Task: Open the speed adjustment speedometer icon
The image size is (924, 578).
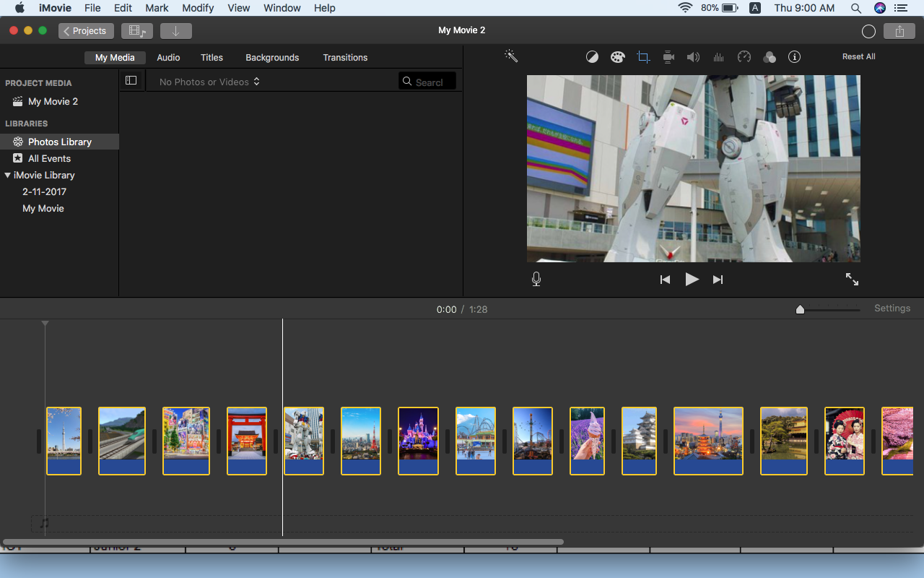Action: (744, 57)
